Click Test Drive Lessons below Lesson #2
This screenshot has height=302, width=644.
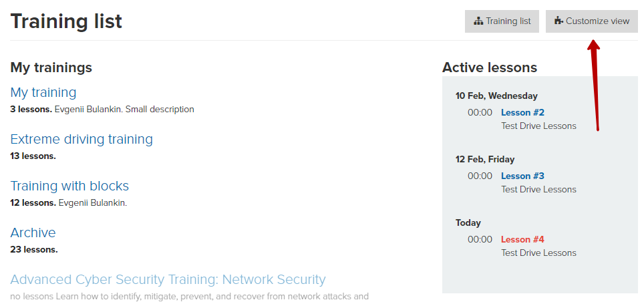(x=538, y=126)
